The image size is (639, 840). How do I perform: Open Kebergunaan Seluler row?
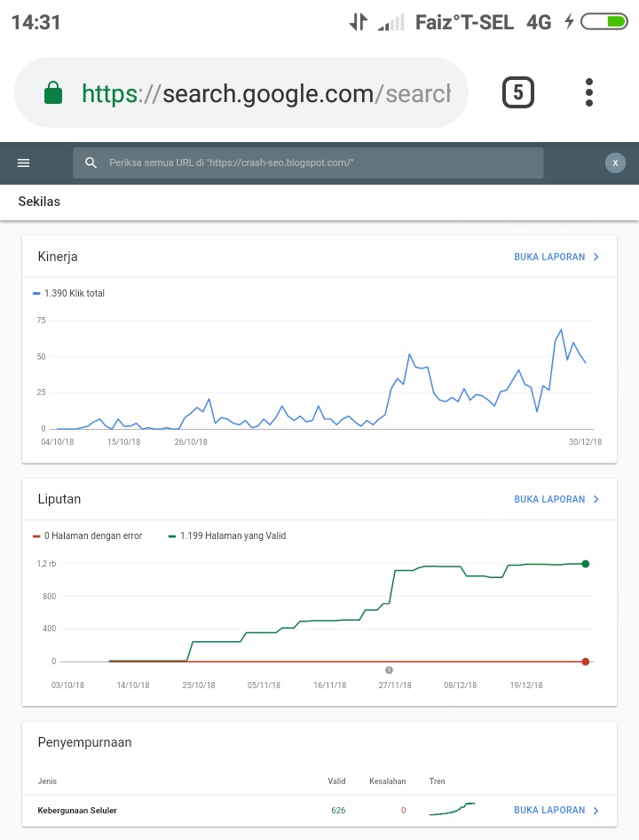pyautogui.click(x=77, y=810)
